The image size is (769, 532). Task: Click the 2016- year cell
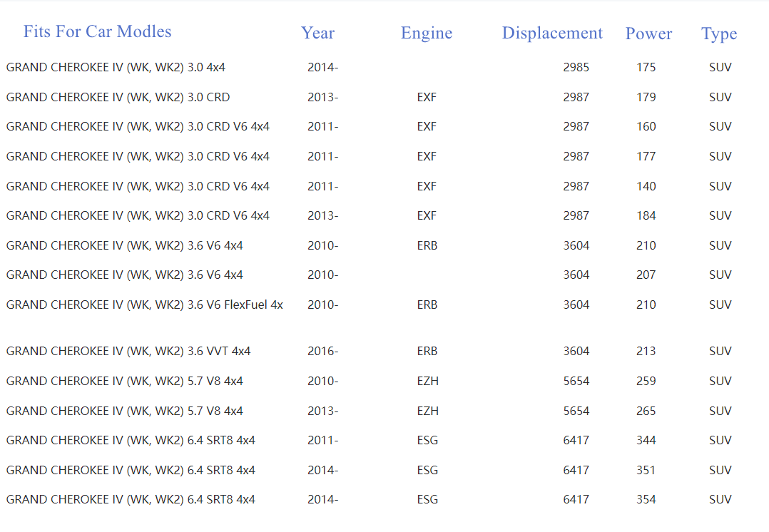pos(322,351)
